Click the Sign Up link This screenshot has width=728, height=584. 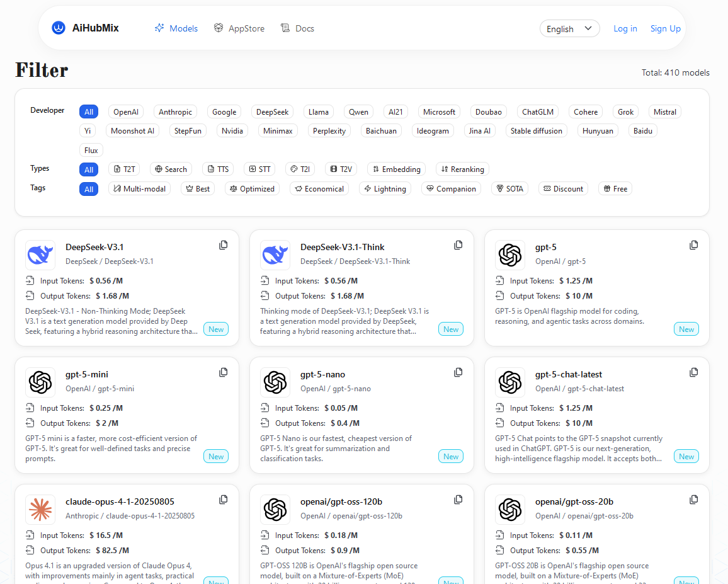pyautogui.click(x=665, y=29)
